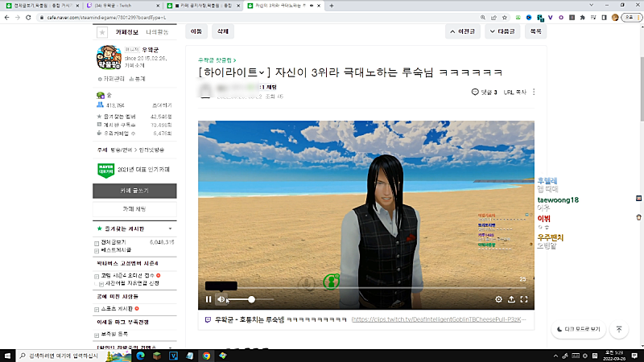Screen dimensions: 644x362
Task: Click the 이동 (move) button
Action: pos(196,31)
